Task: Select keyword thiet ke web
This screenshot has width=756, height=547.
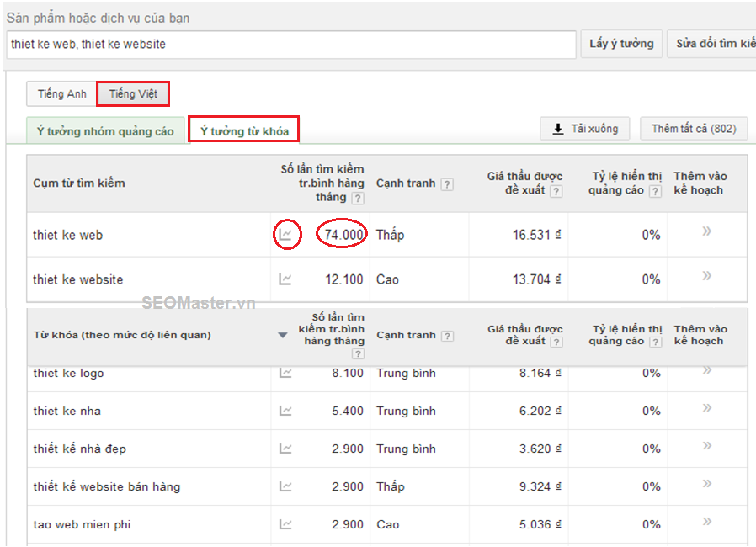Action: pos(67,235)
